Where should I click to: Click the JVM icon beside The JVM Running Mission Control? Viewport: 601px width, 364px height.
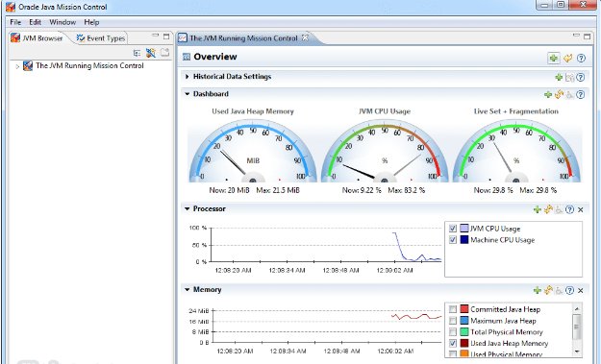[28, 66]
